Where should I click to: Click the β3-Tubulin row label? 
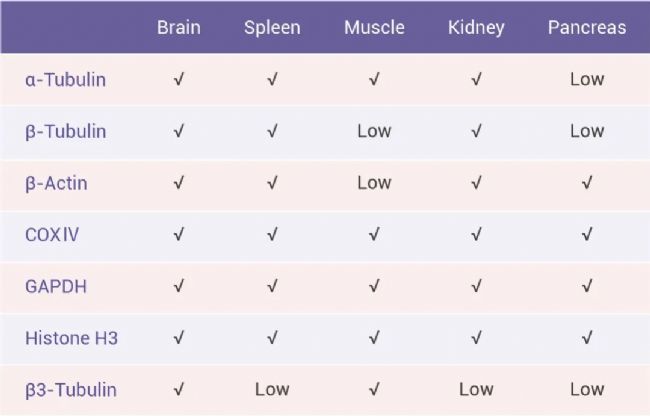[x=70, y=390]
